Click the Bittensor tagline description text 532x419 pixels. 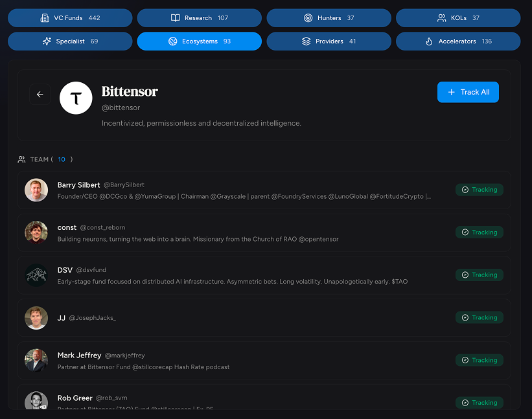(x=202, y=123)
